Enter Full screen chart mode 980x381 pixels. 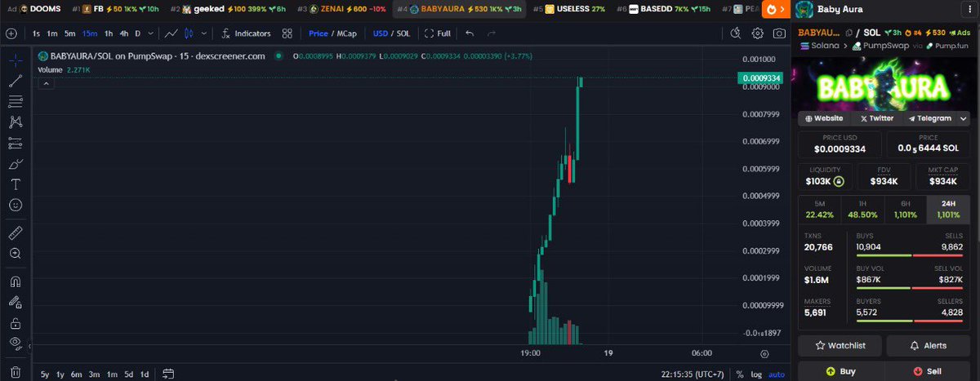pyautogui.click(x=439, y=33)
